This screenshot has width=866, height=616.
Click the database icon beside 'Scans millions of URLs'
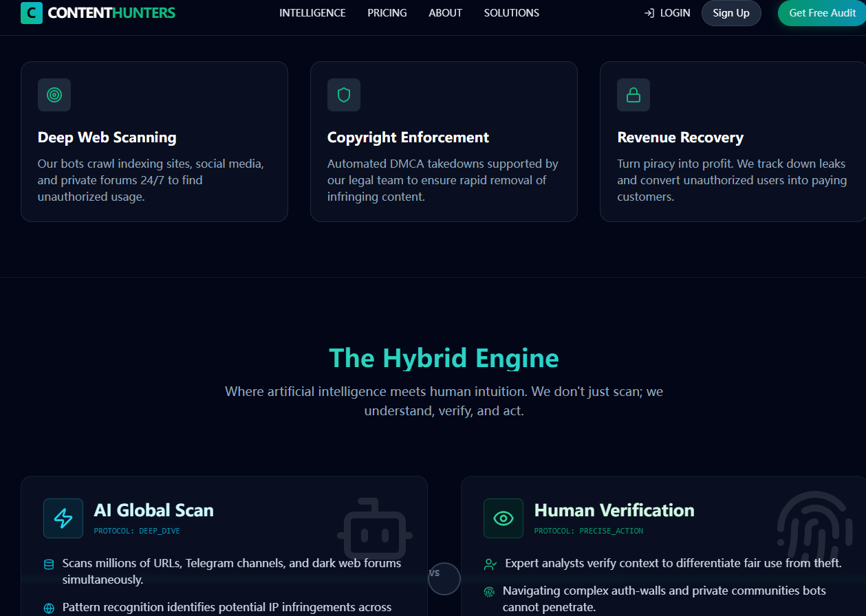(x=49, y=564)
